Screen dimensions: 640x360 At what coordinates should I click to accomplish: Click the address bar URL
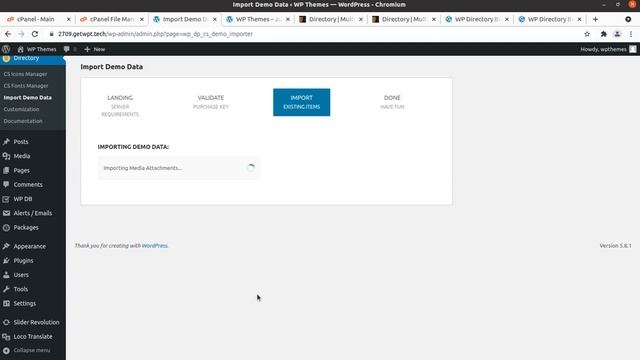pyautogui.click(x=155, y=34)
